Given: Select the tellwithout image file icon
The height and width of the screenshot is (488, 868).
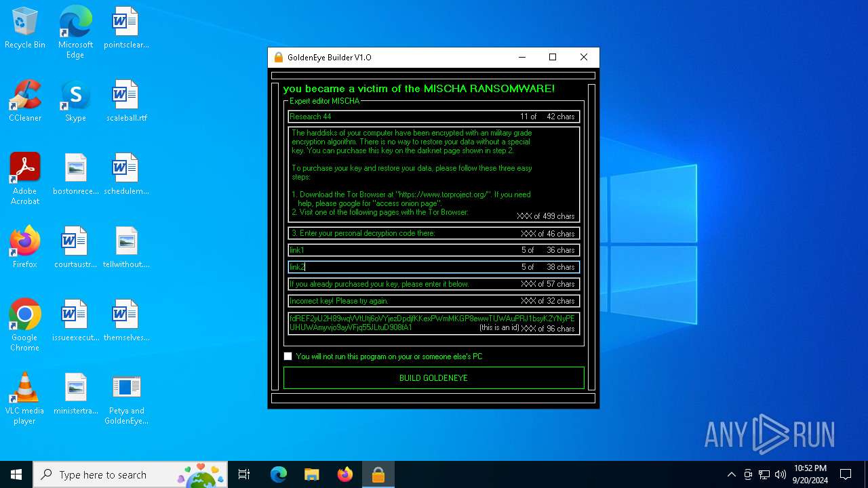Looking at the screenshot, I should [x=126, y=248].
